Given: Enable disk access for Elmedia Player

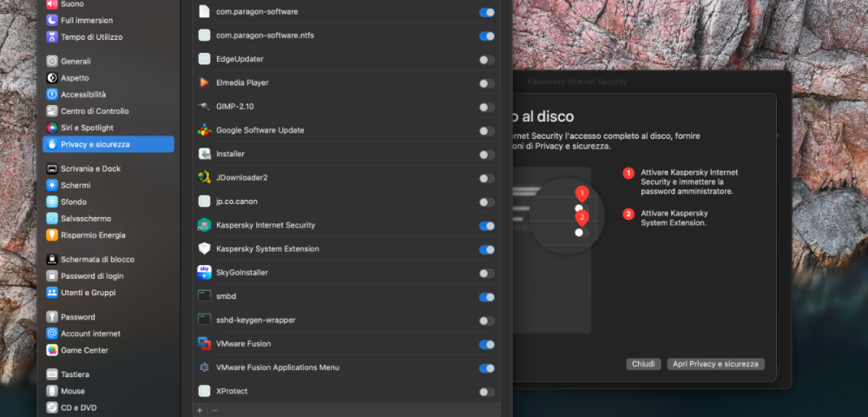Looking at the screenshot, I should pyautogui.click(x=487, y=83).
